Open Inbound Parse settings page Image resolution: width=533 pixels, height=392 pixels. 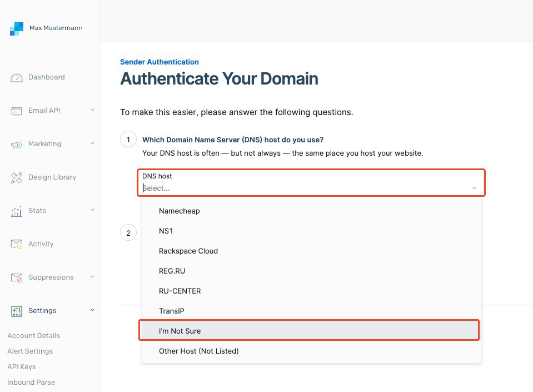(x=31, y=383)
